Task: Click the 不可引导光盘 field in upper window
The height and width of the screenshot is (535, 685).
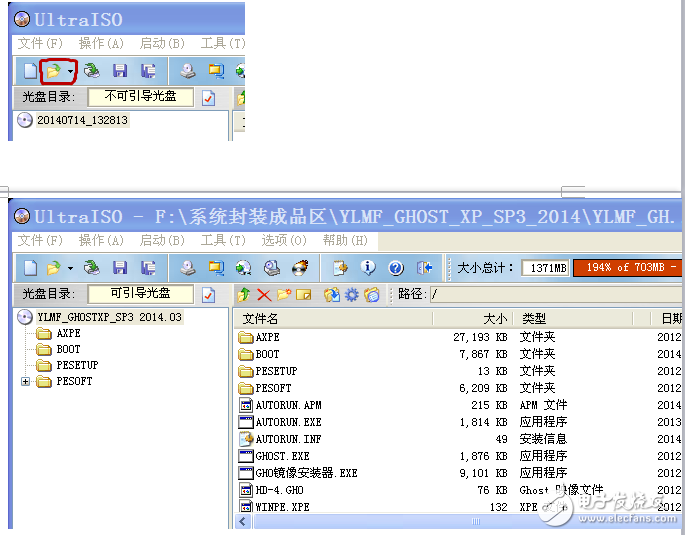Action: coord(140,97)
